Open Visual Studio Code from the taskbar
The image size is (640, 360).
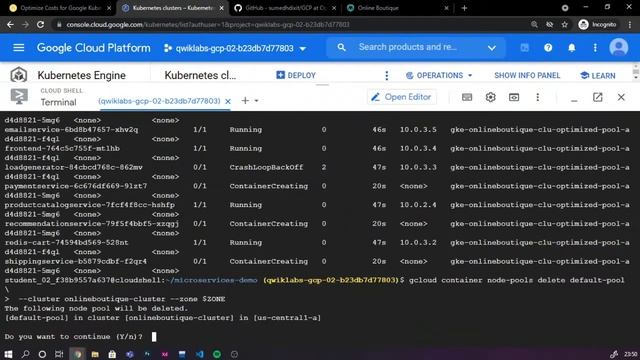click(x=200, y=354)
